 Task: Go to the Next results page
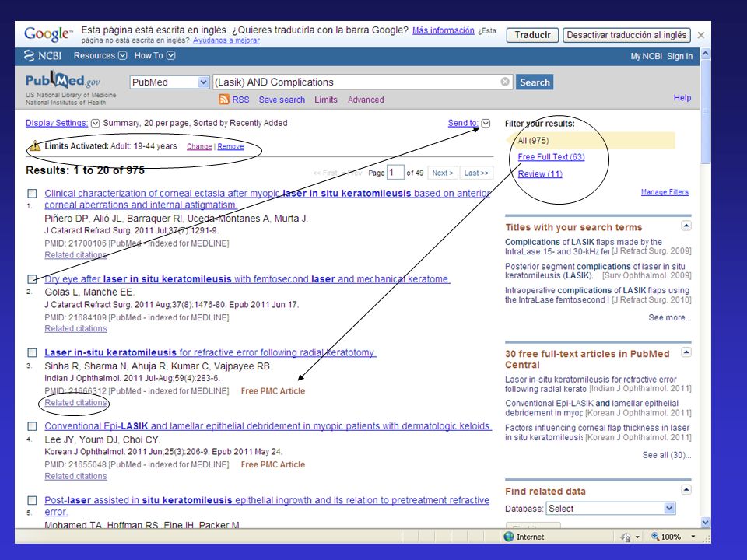[x=443, y=173]
